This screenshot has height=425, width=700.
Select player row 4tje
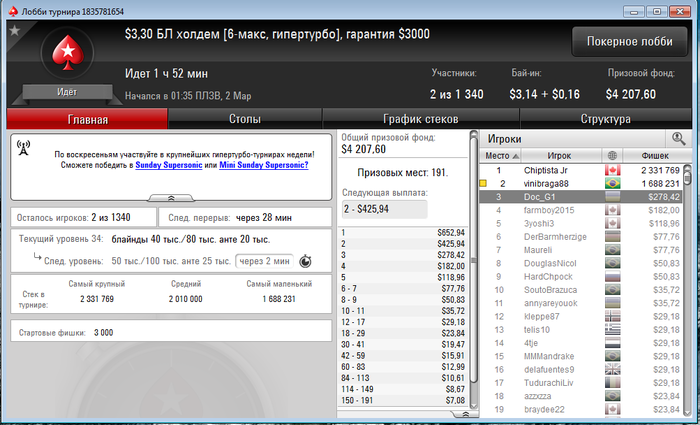pyautogui.click(x=581, y=343)
